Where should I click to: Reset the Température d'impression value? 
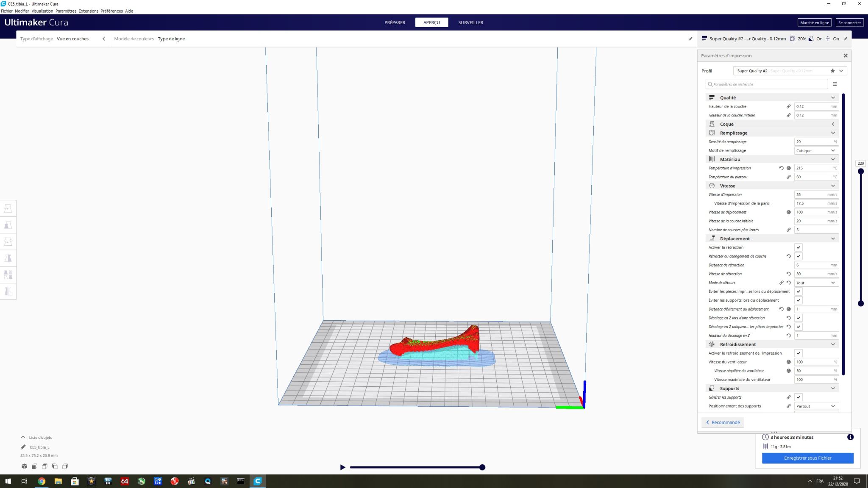point(781,168)
